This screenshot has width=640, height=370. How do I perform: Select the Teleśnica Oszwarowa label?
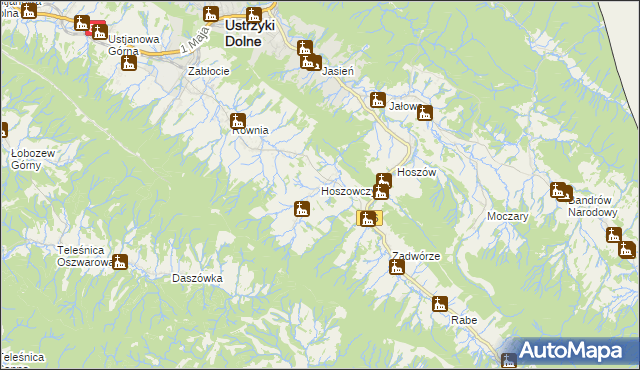pyautogui.click(x=85, y=256)
